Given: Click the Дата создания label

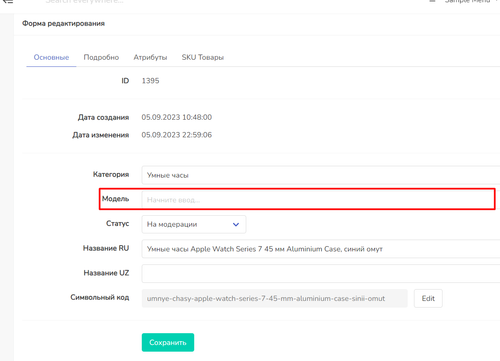Looking at the screenshot, I should point(103,117).
